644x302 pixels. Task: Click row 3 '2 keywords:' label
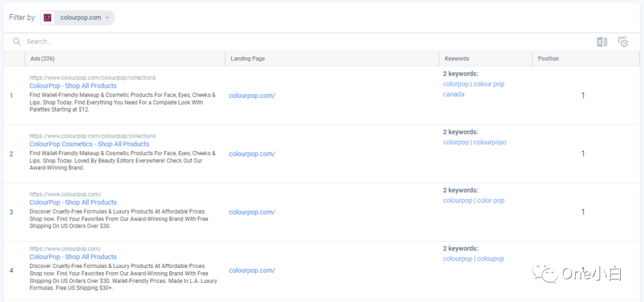pos(461,190)
